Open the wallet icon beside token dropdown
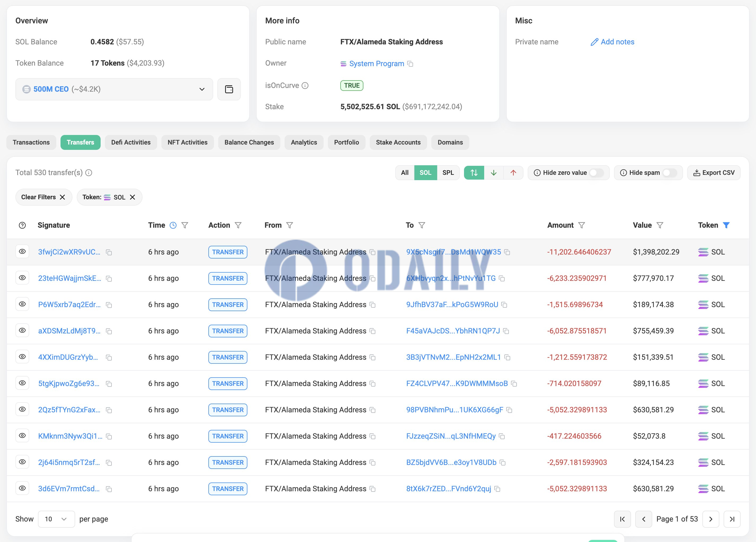Viewport: 756px width, 542px height. tap(229, 89)
